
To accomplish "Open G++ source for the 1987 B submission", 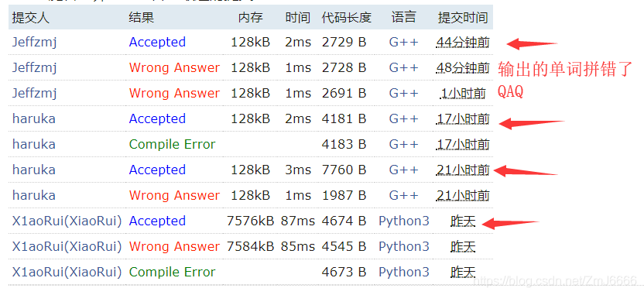I will tap(404, 195).
